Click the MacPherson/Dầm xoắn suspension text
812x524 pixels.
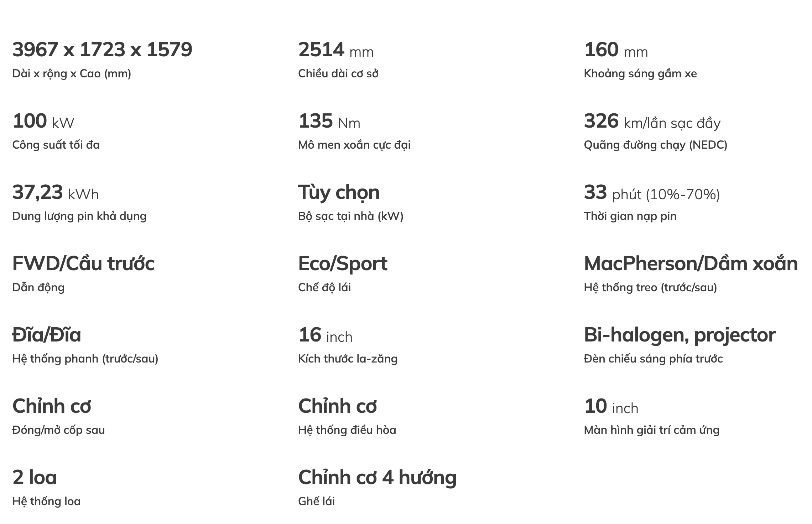(x=691, y=264)
